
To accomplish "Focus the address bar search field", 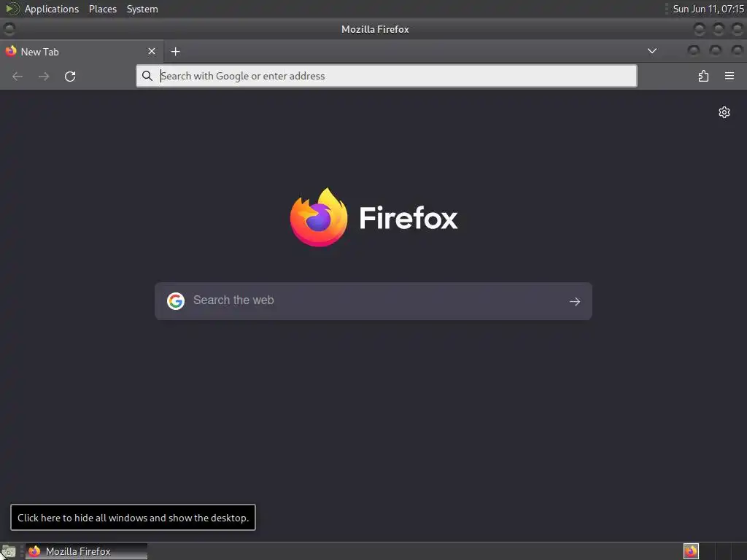I will click(x=387, y=76).
